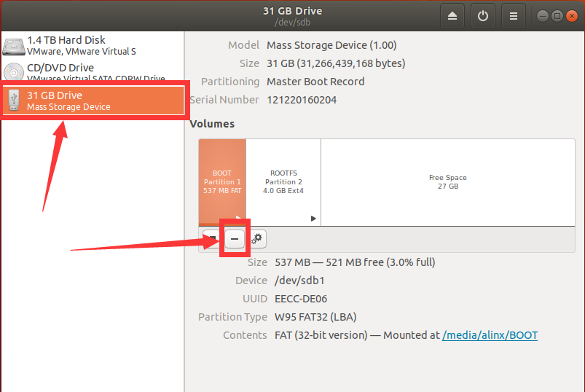The height and width of the screenshot is (392, 585).
Task: Delete selected partition with minus button
Action: [235, 239]
